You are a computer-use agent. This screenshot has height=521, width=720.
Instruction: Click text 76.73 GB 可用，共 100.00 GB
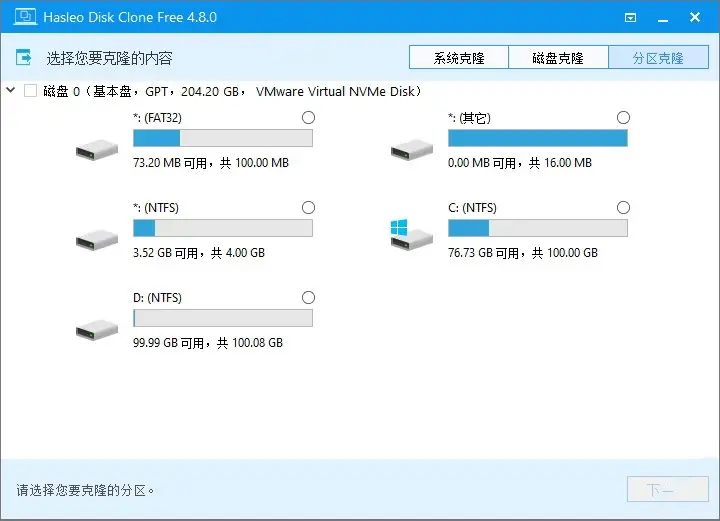(523, 253)
